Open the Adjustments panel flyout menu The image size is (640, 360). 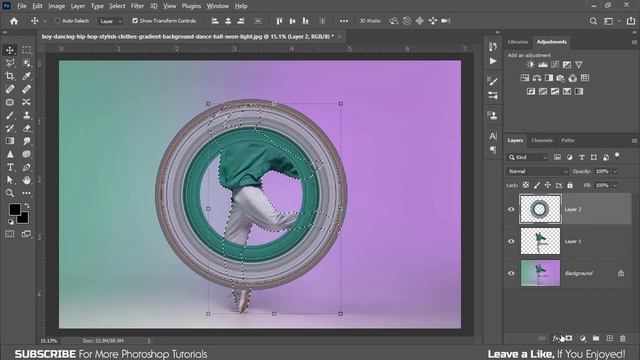pyautogui.click(x=634, y=42)
